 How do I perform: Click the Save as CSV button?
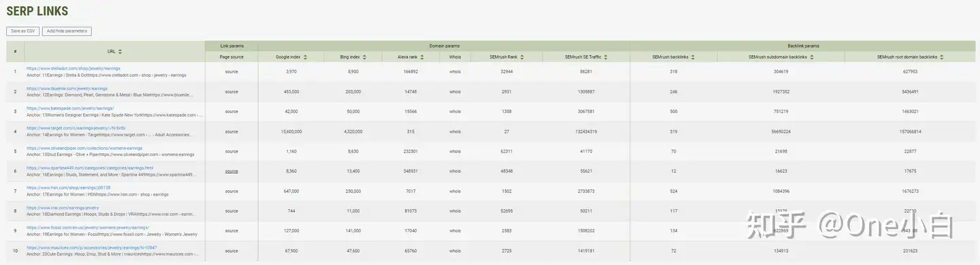click(x=22, y=31)
